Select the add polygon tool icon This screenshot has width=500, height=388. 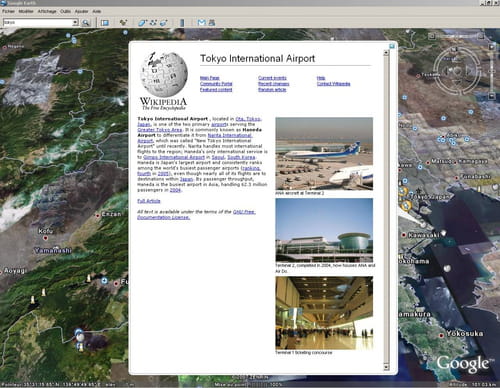pyautogui.click(x=143, y=23)
